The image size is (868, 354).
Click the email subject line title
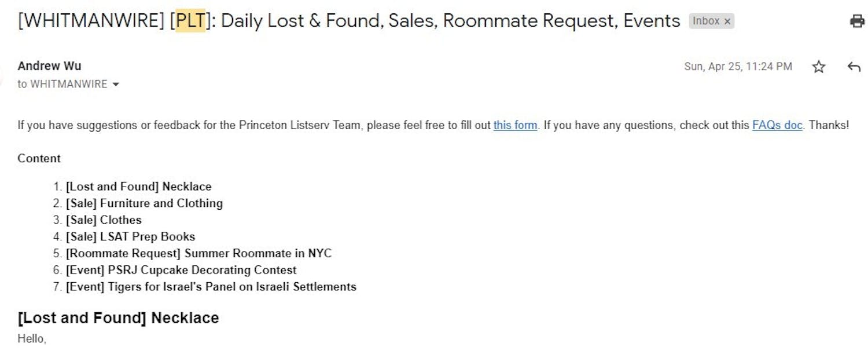405,21
